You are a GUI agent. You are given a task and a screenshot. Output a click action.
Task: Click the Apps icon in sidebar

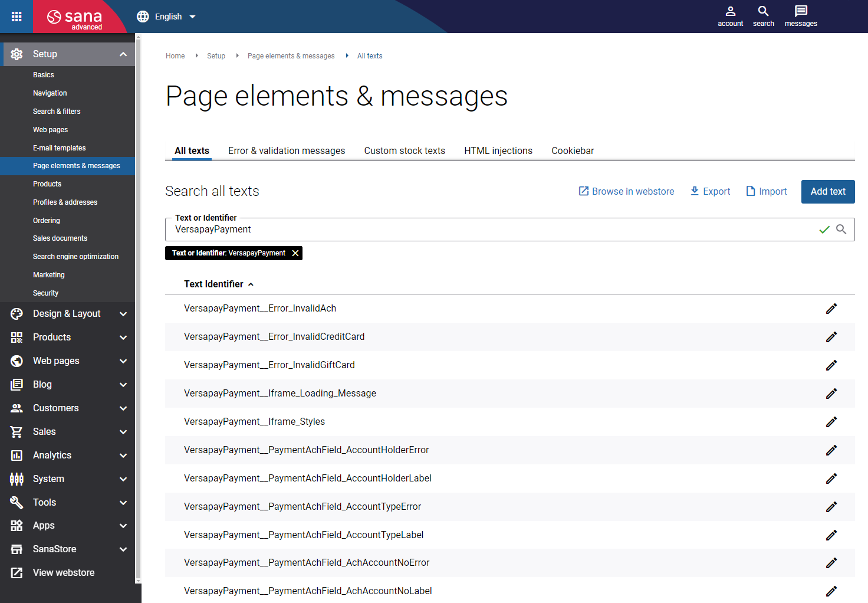[17, 526]
